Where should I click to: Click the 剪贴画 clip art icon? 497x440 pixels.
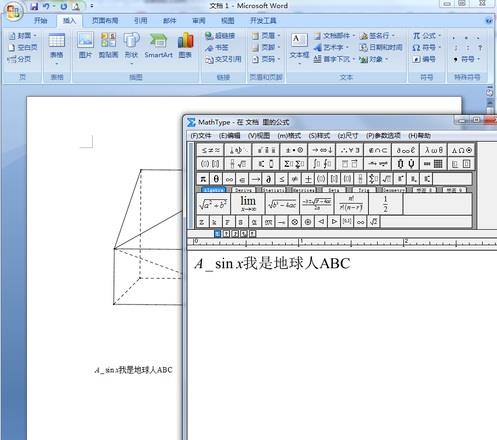pyautogui.click(x=108, y=45)
